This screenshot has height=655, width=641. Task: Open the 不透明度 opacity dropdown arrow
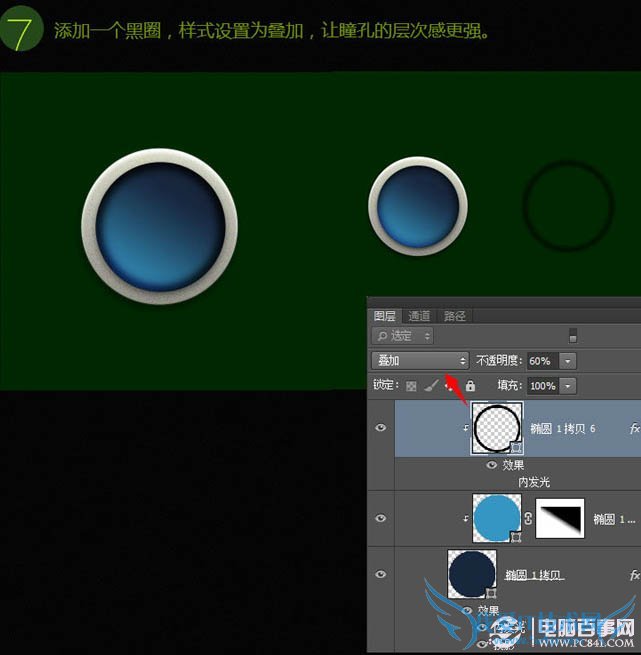click(568, 360)
